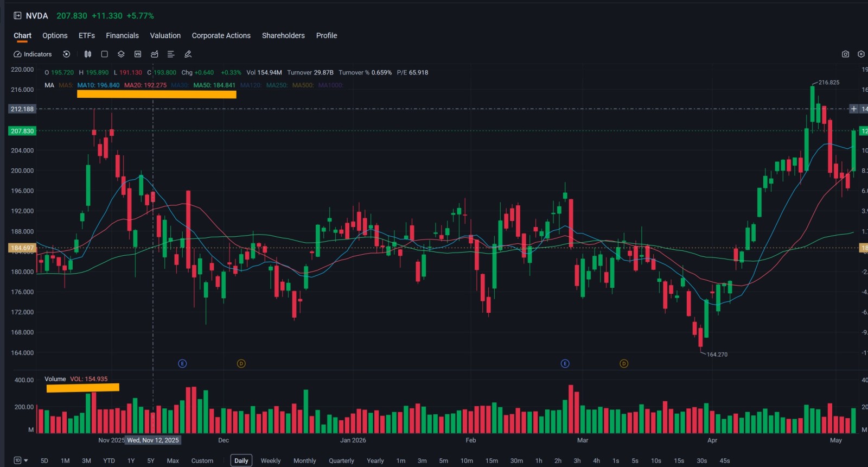The width and height of the screenshot is (868, 467).
Task: Open the Shareholders tab
Action: [283, 35]
